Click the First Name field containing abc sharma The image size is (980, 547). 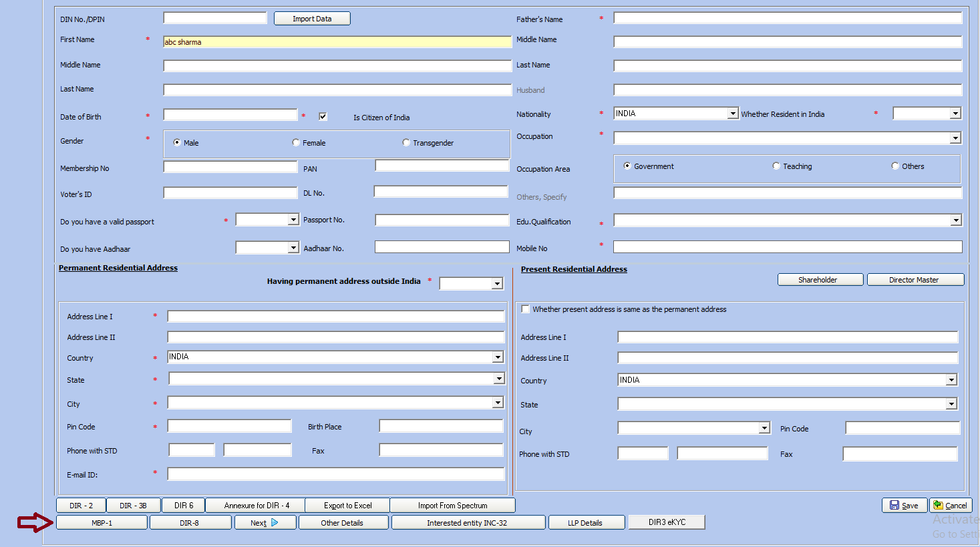tap(337, 41)
